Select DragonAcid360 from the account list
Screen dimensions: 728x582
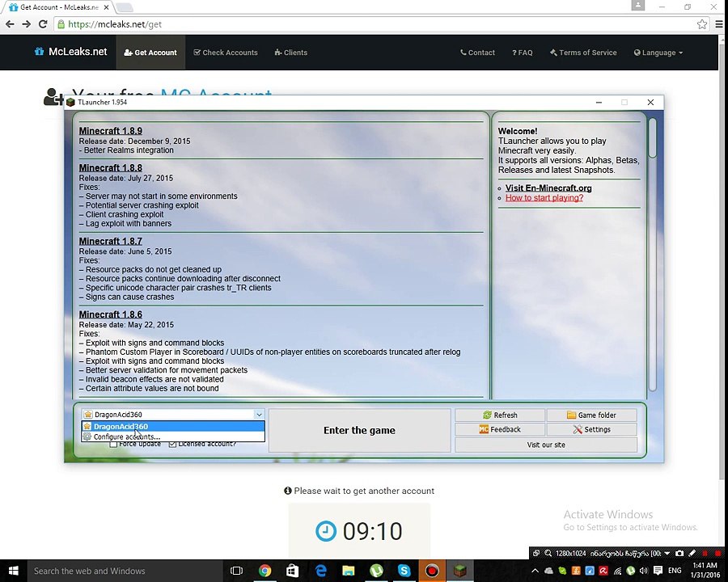pos(173,427)
